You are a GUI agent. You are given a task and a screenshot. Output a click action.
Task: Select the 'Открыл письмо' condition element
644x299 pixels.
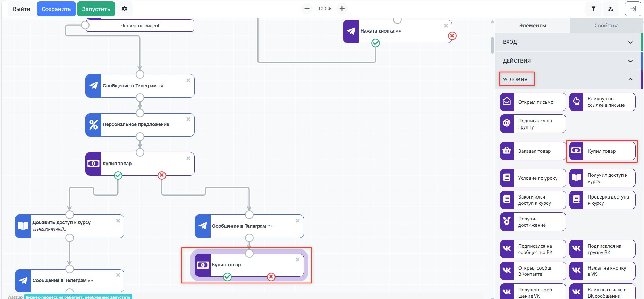point(533,102)
